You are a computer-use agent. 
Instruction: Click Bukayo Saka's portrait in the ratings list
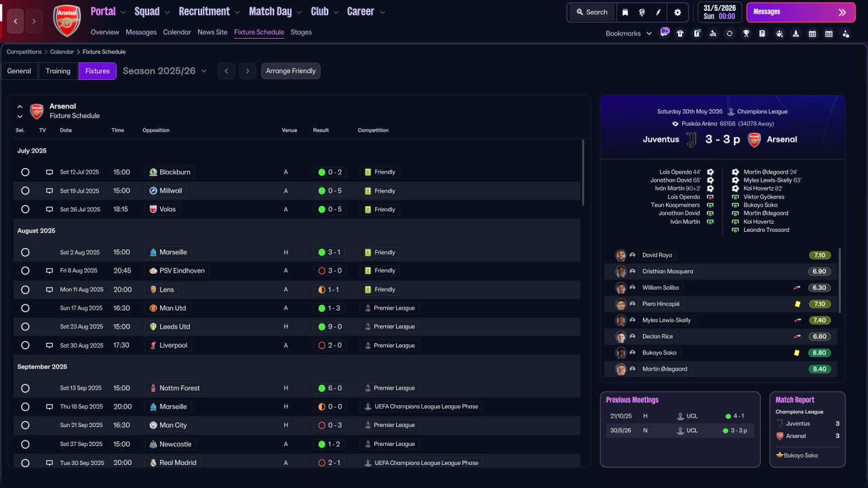point(620,353)
